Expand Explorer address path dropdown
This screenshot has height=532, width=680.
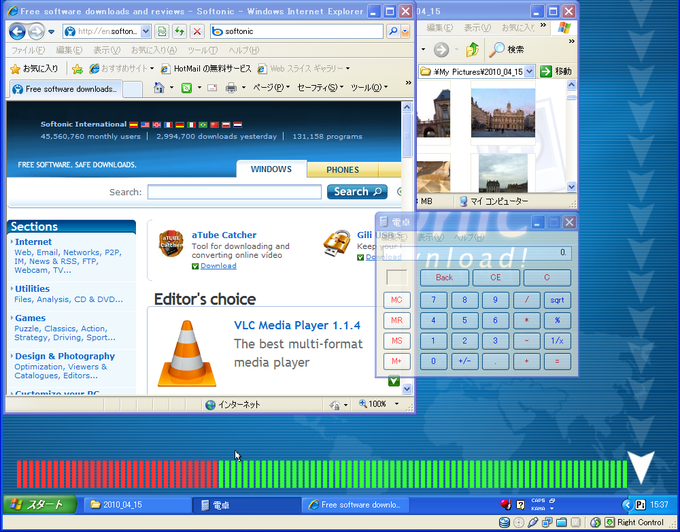click(x=529, y=72)
